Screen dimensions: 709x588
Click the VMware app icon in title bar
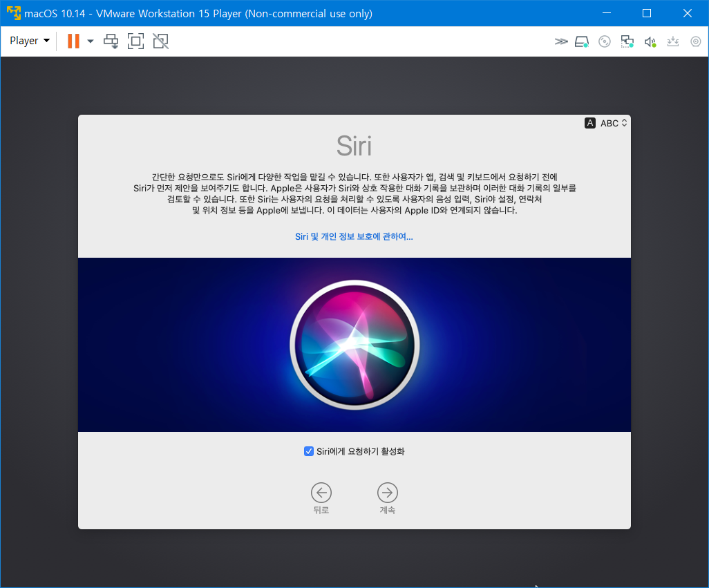14,13
